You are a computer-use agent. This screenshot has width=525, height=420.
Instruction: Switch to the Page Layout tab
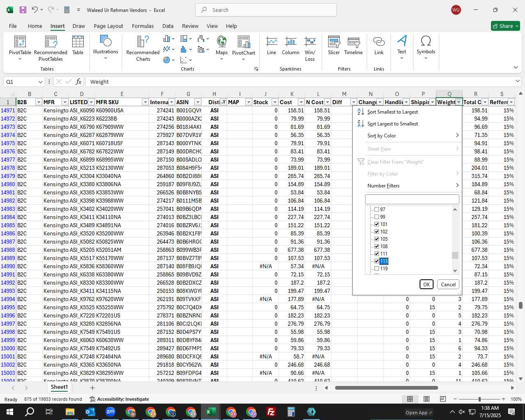(108, 26)
